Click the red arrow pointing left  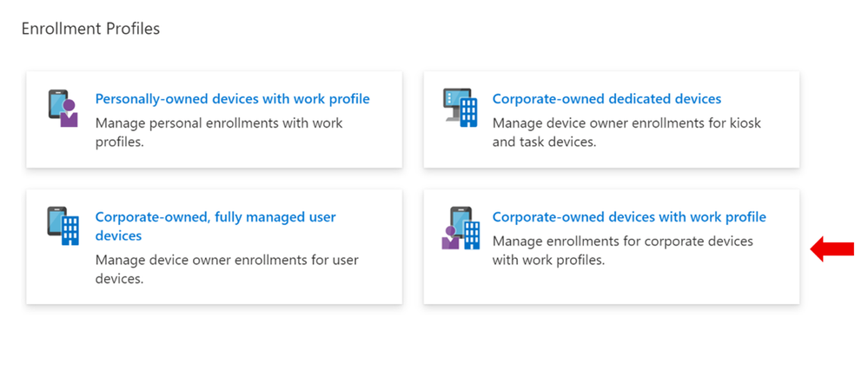832,249
